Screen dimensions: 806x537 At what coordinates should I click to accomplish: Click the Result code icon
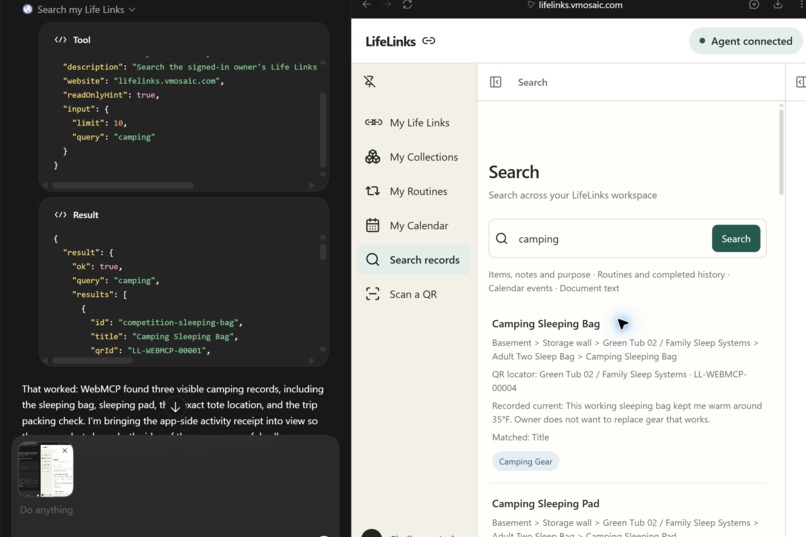[x=60, y=215]
